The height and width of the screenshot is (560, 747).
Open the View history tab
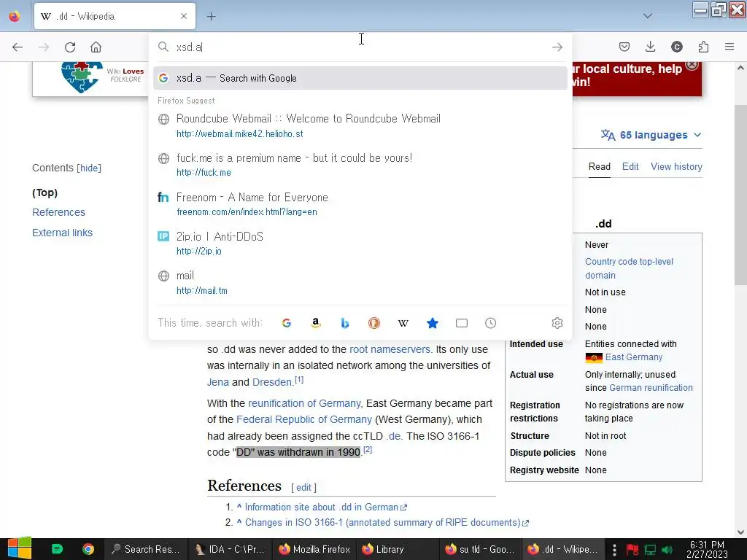click(676, 167)
